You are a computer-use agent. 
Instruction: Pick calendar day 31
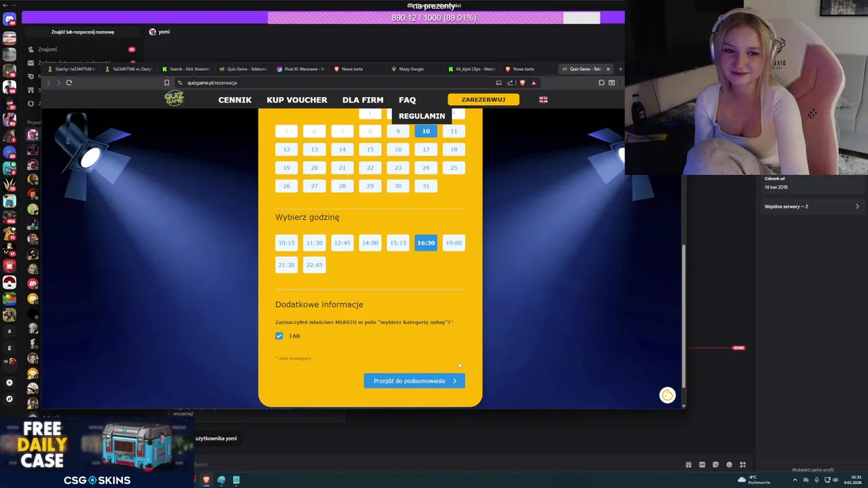(x=426, y=186)
